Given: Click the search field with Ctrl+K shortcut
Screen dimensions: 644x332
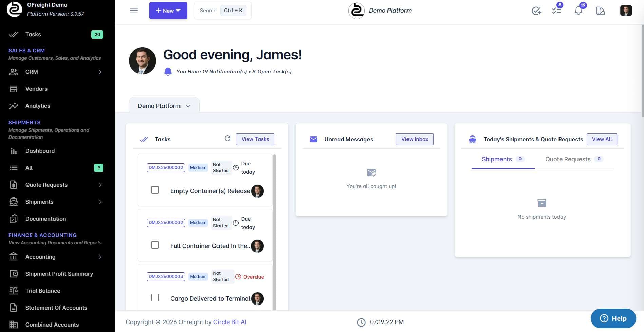Looking at the screenshot, I should click(223, 10).
